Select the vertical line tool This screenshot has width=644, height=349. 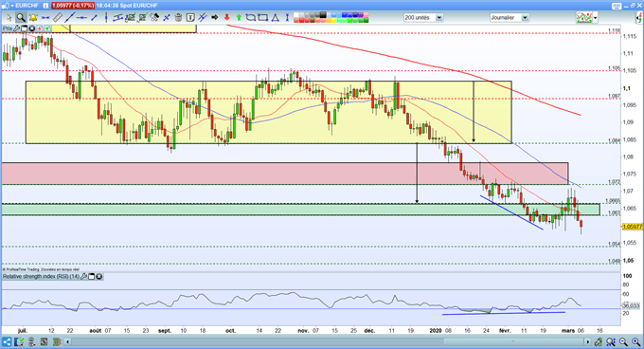point(106,18)
